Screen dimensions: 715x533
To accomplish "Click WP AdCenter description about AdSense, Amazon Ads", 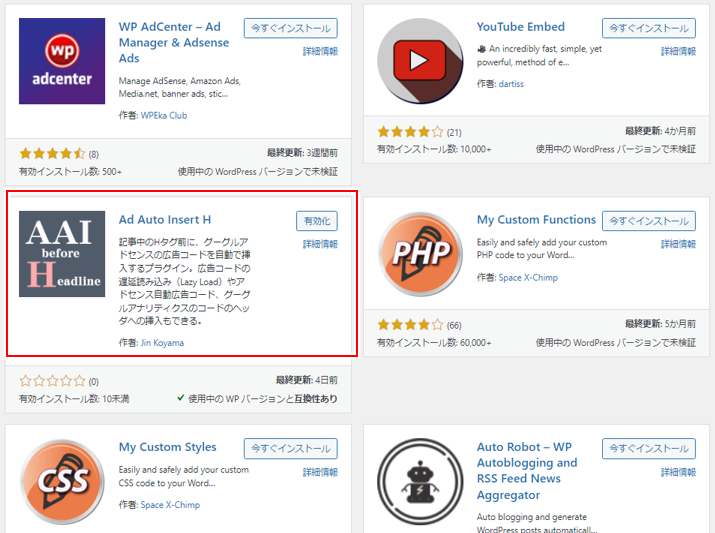I will coord(180,88).
